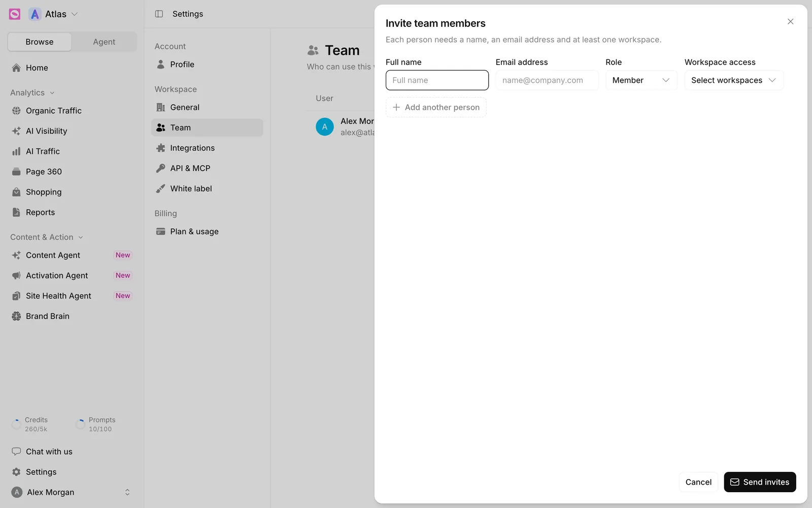The width and height of the screenshot is (812, 508).
Task: Open Content Agent
Action: pyautogui.click(x=72, y=255)
